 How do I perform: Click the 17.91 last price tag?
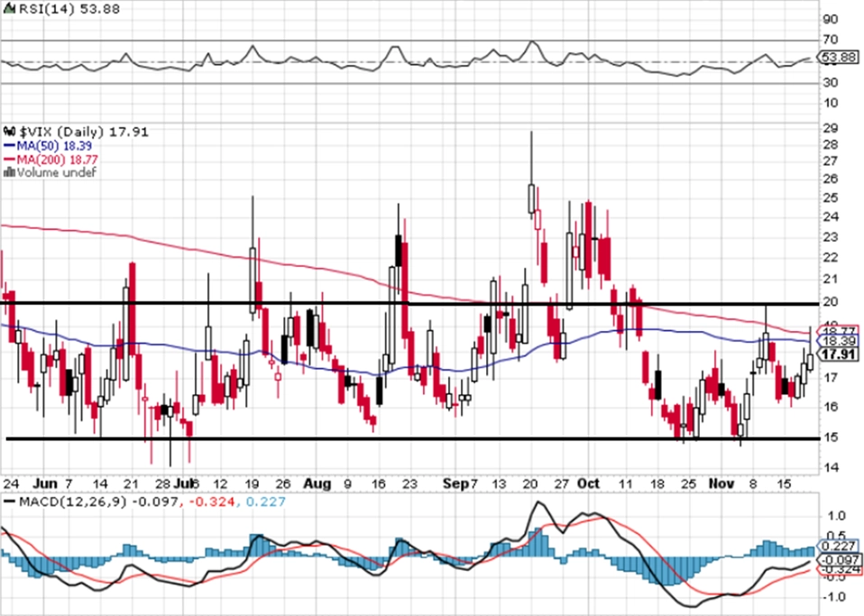(x=840, y=354)
